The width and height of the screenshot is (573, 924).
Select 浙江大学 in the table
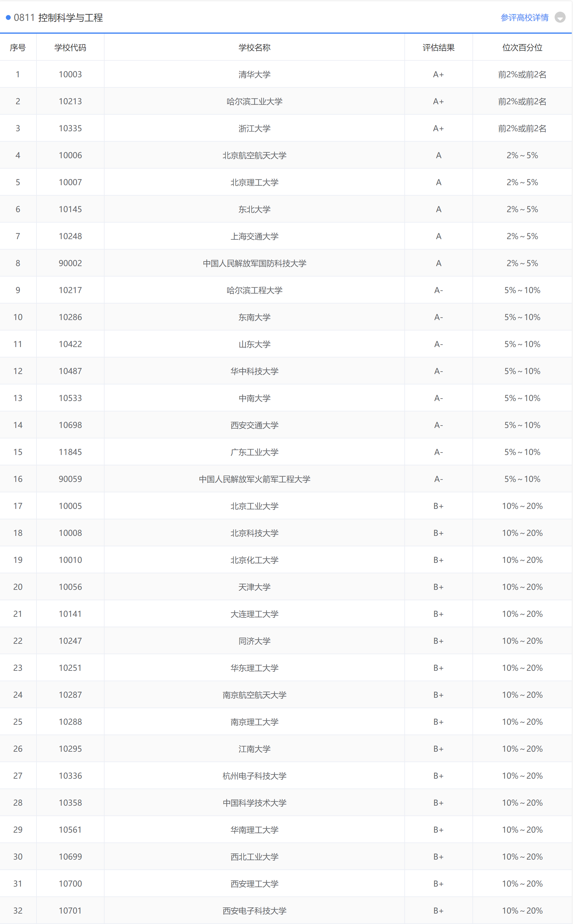(x=254, y=128)
